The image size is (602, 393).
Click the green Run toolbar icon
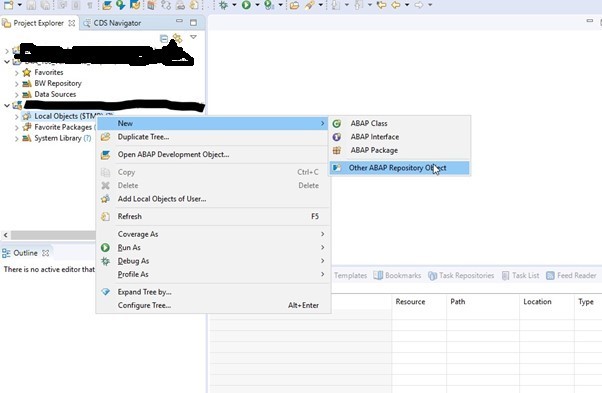pos(246,5)
